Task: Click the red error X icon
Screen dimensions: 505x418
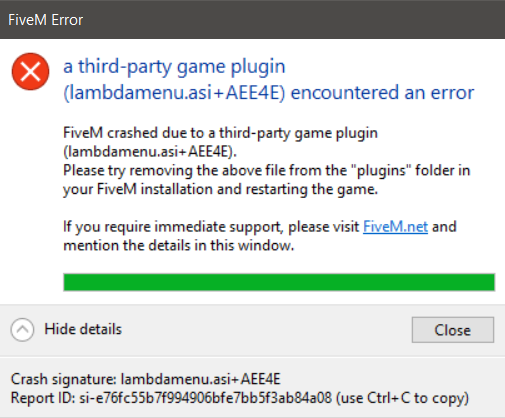Action: 30,71
